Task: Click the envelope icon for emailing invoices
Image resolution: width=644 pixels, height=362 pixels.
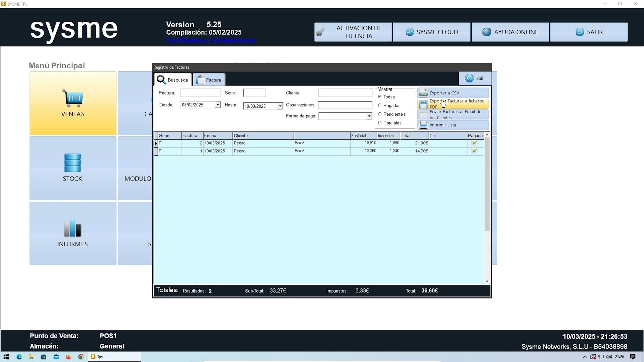Action: [423, 115]
